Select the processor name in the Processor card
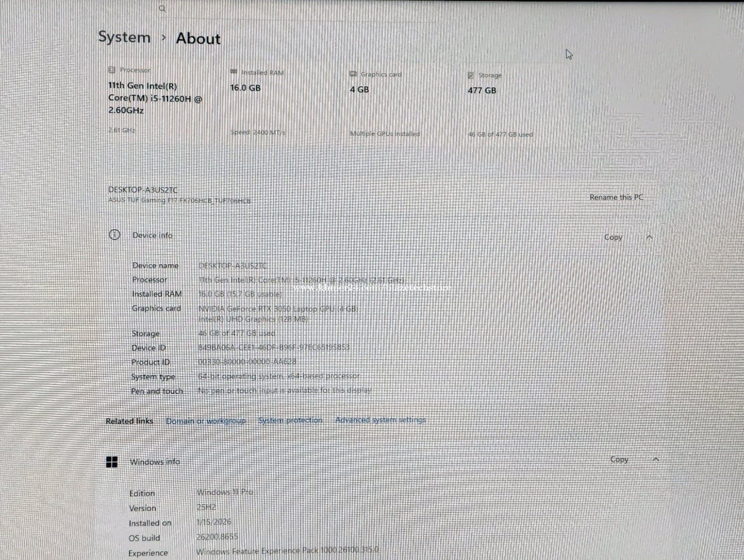Viewport: 744px width, 560px height. 155,98
